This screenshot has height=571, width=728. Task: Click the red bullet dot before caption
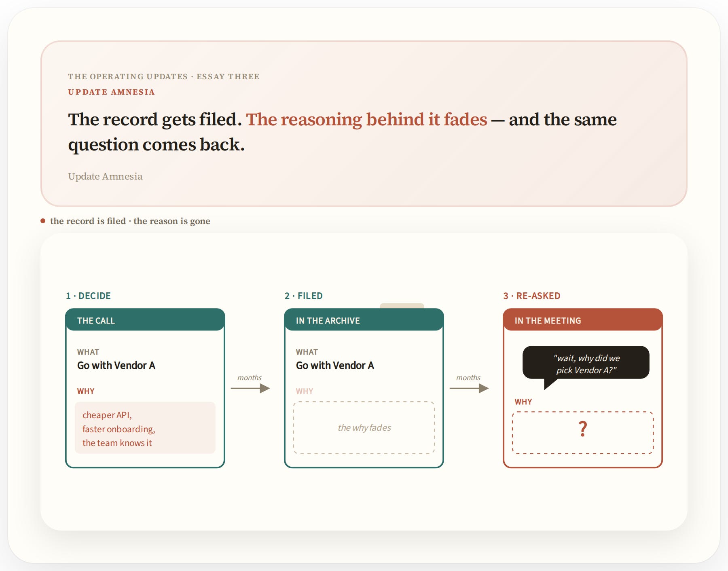click(43, 221)
